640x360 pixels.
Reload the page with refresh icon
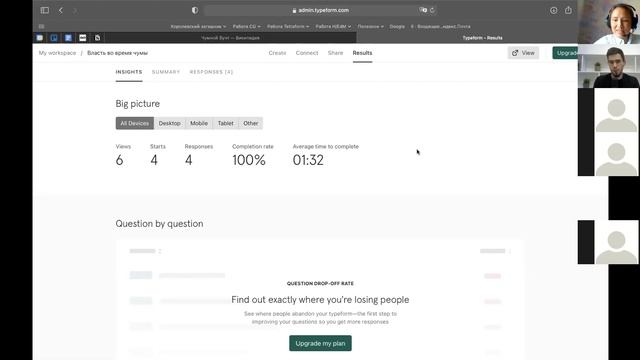(432, 10)
